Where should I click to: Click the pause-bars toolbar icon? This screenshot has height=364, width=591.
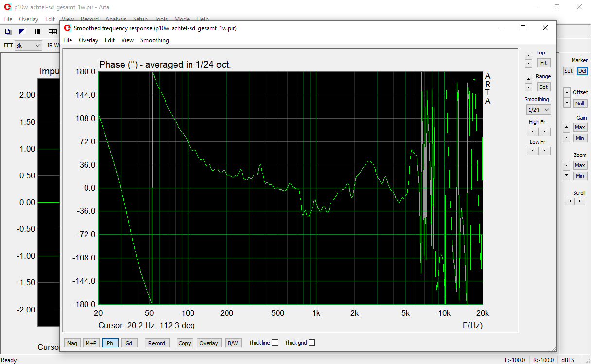coord(37,32)
